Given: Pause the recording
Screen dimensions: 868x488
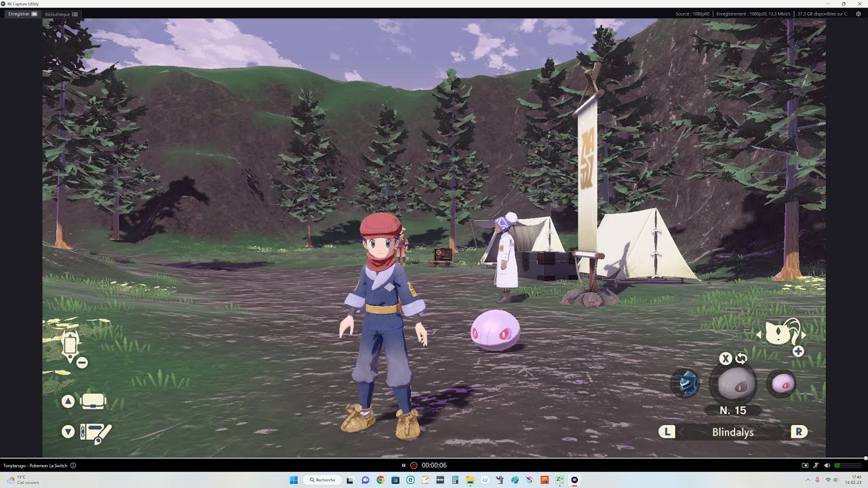Looking at the screenshot, I should click(x=403, y=466).
